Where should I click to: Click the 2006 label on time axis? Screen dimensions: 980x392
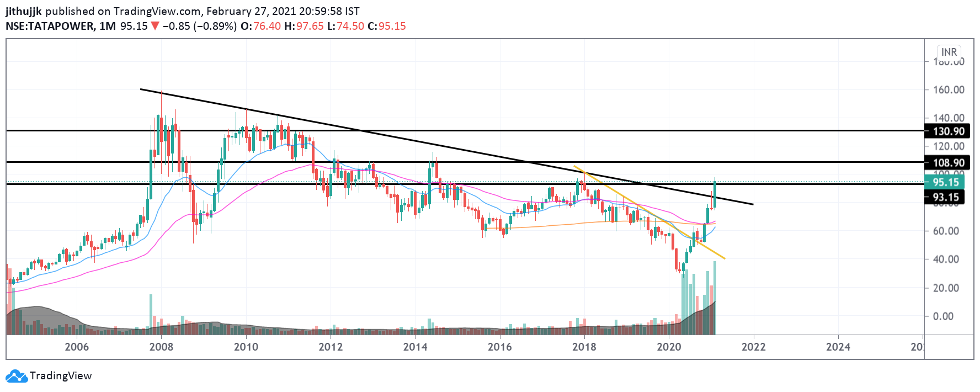point(77,347)
